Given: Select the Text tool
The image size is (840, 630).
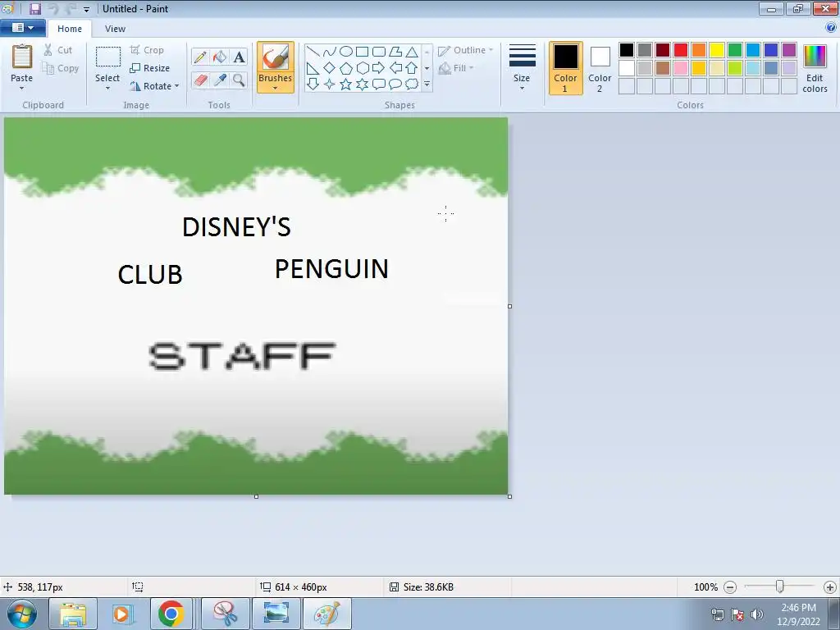Looking at the screenshot, I should [239, 57].
